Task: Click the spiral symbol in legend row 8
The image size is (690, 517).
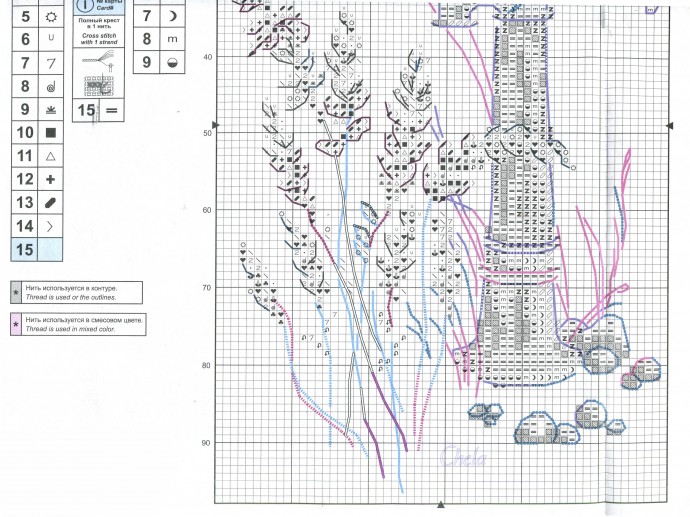Action: click(50, 86)
